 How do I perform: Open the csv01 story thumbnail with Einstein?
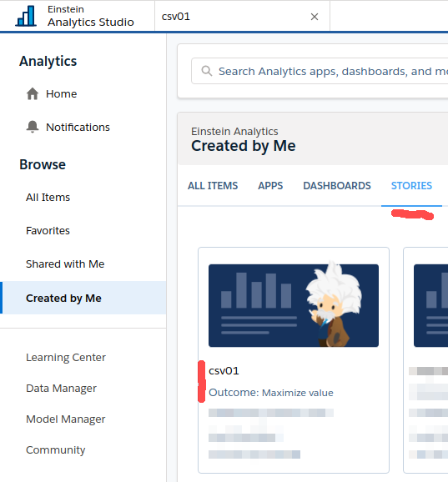(294, 305)
